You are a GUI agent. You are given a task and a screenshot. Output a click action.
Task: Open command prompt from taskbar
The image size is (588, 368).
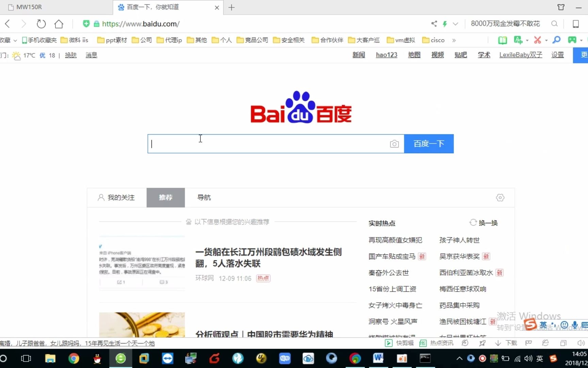pos(425,358)
